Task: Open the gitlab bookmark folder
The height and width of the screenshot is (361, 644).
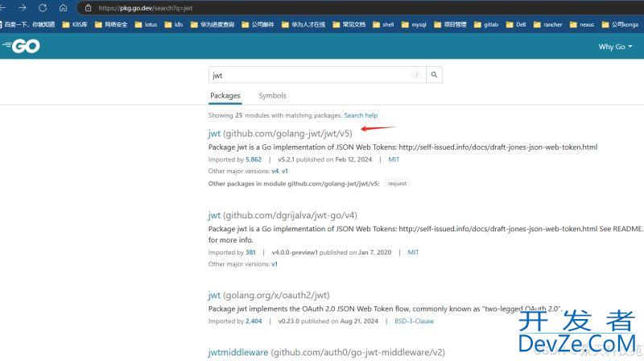Action: click(x=486, y=25)
